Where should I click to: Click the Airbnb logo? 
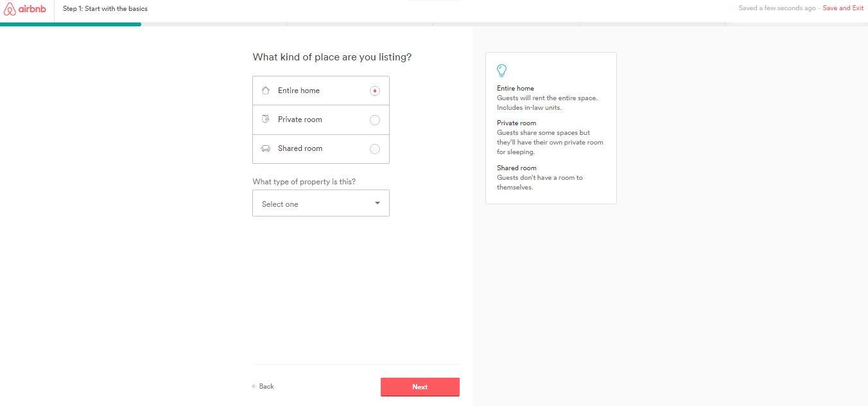pyautogui.click(x=26, y=9)
